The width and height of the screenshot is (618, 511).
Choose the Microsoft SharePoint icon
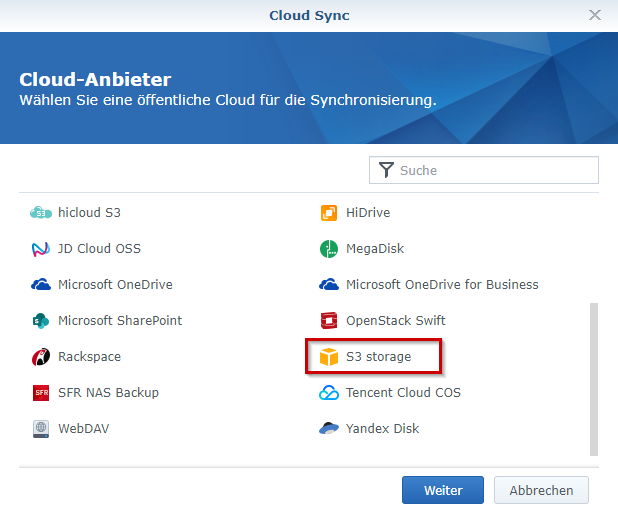click(41, 320)
